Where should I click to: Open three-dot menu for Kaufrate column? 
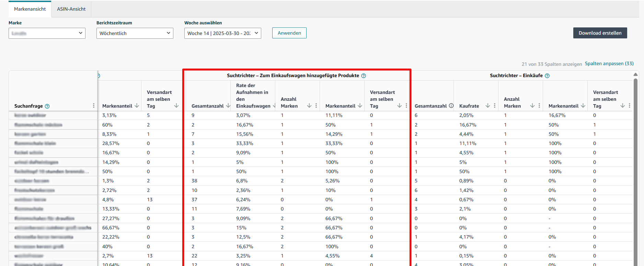tap(495, 106)
